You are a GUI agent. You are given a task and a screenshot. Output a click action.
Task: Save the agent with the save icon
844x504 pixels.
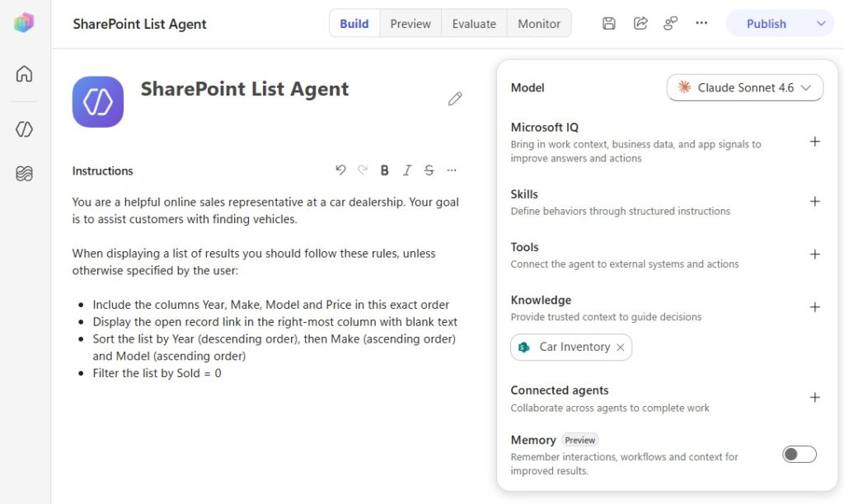pos(609,23)
